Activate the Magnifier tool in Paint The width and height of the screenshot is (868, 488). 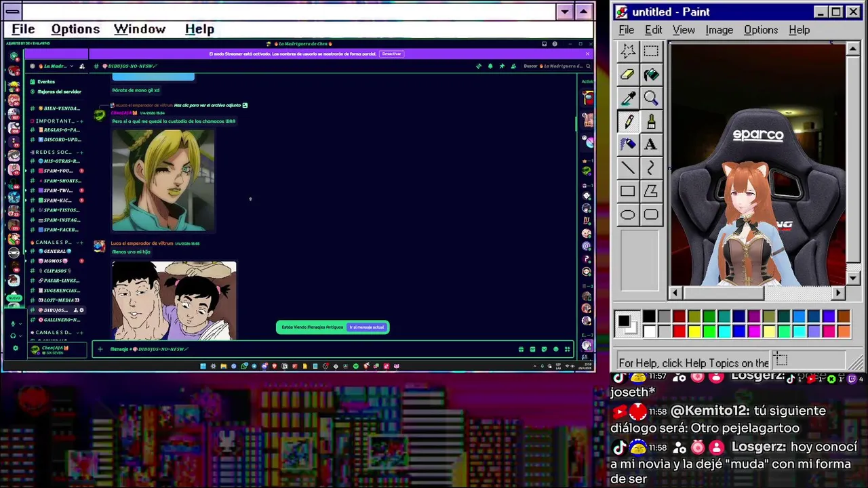pos(651,98)
